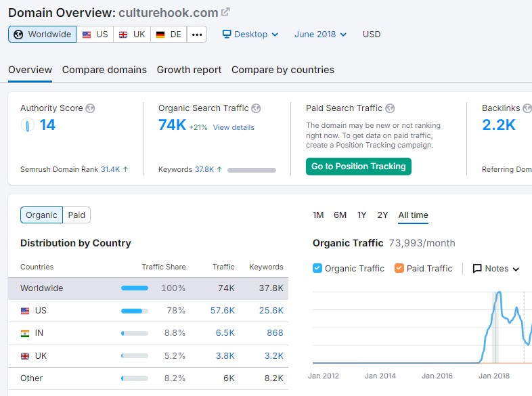Open the June 2018 date dropdown

320,35
